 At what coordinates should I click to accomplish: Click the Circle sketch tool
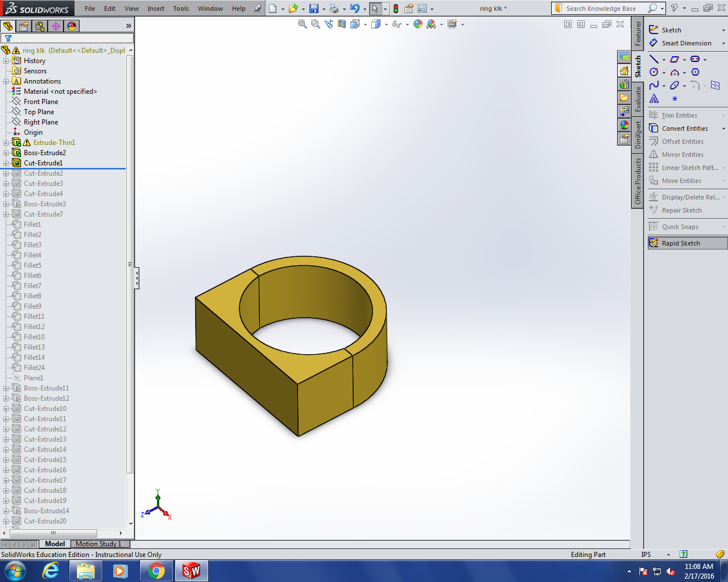tap(654, 72)
